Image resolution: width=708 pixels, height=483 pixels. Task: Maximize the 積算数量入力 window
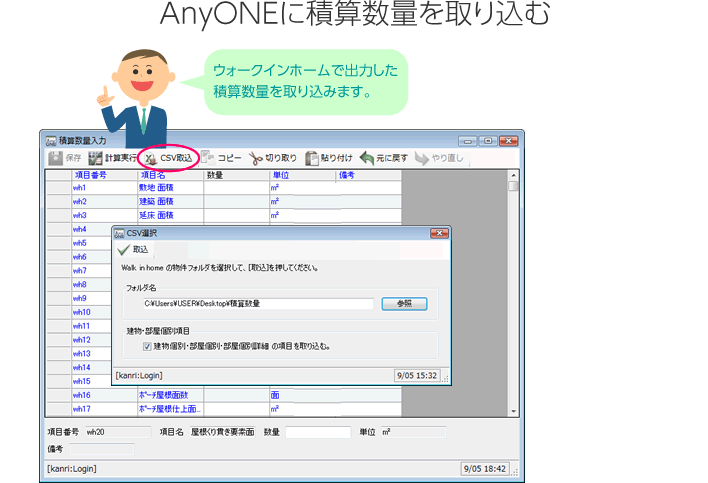(488, 141)
